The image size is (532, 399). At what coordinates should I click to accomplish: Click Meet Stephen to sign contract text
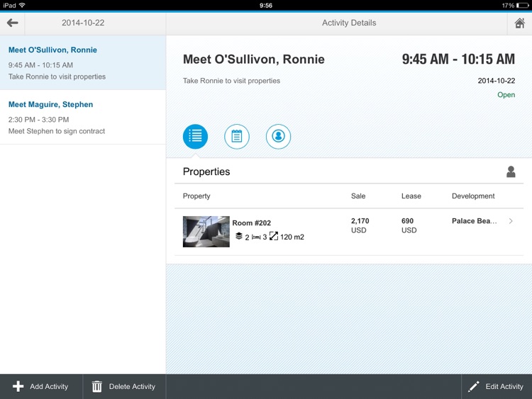57,131
